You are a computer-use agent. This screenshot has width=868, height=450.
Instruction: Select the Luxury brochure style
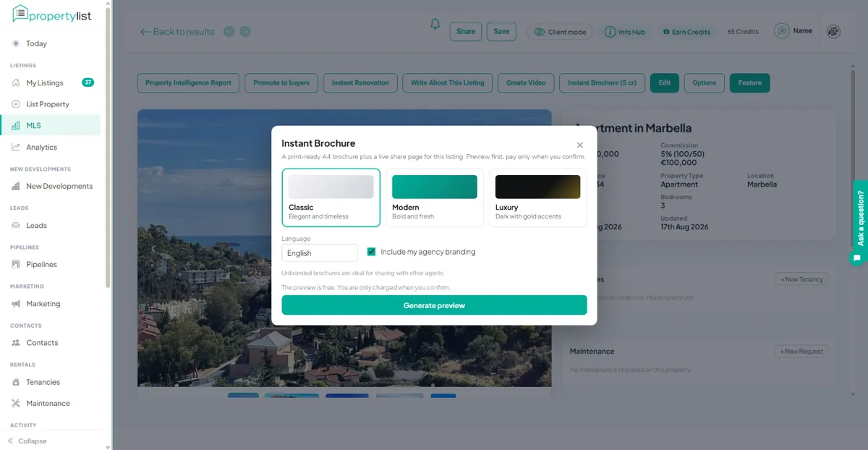click(537, 198)
